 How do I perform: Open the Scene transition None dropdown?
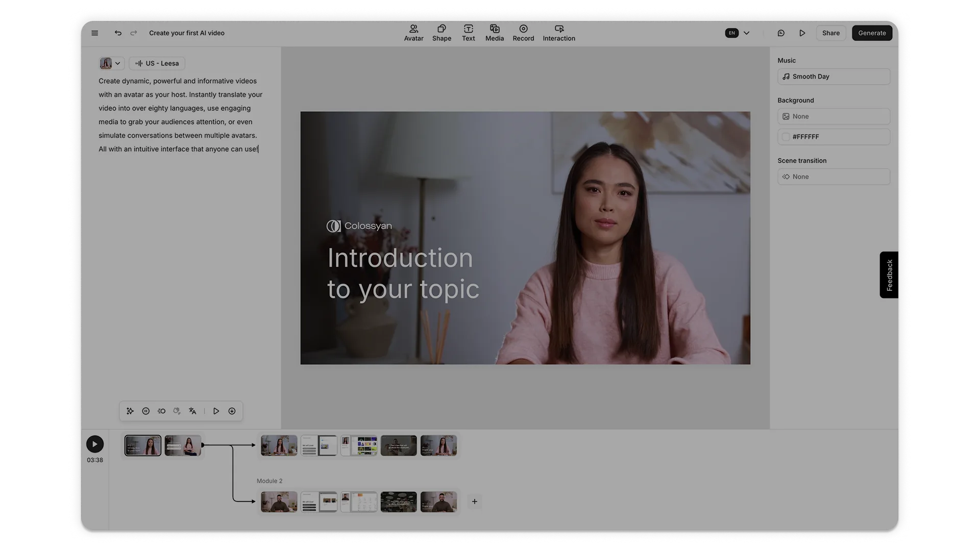click(834, 177)
